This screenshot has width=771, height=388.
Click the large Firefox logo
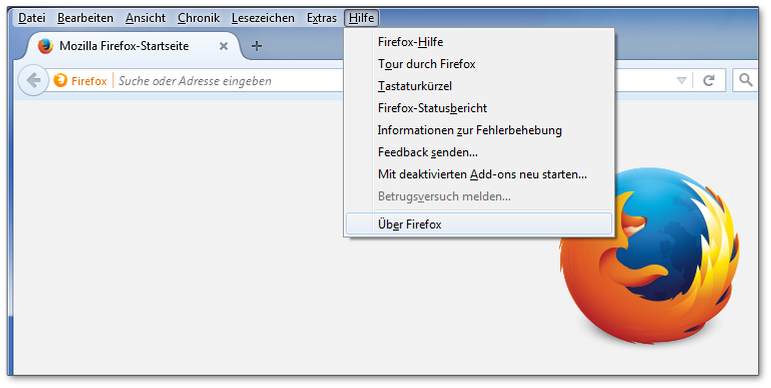coord(649,255)
